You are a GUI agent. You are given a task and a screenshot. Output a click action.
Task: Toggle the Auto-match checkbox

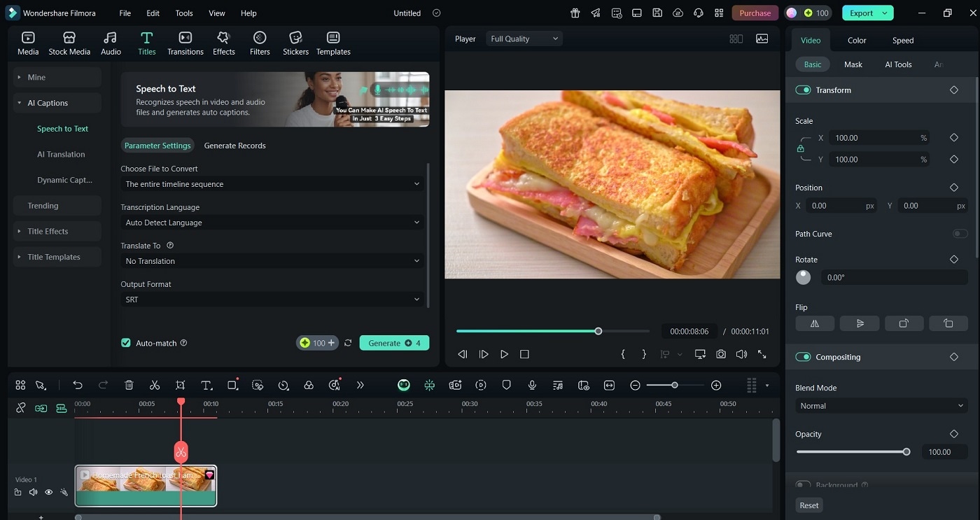(126, 343)
